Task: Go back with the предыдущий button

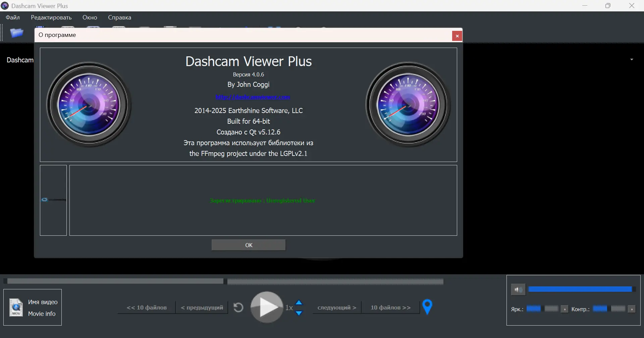Action: point(201,307)
